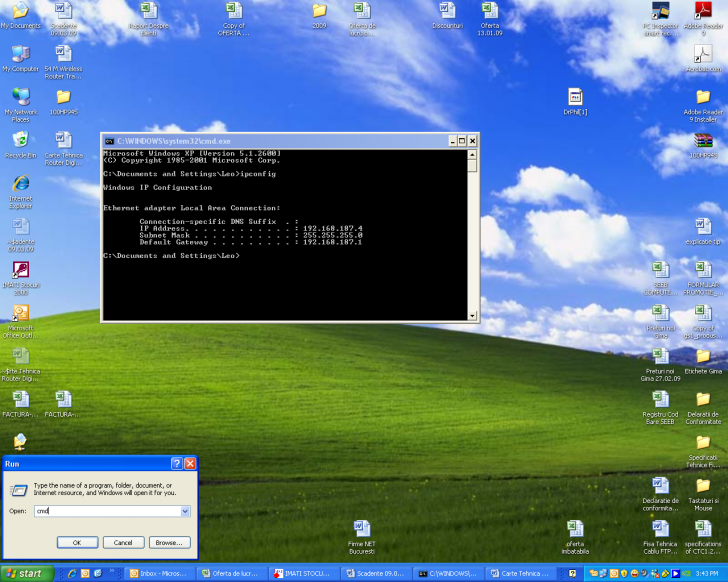Open My Network Places icon
This screenshot has height=582, width=728.
click(20, 97)
